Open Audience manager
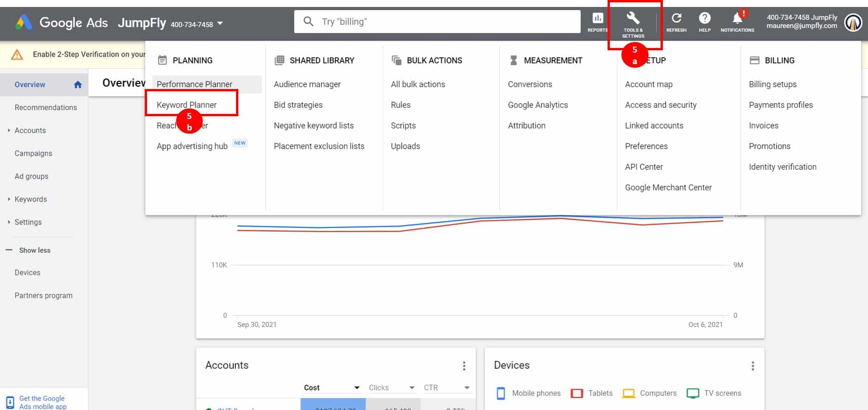Viewport: 868px width, 410px height. click(307, 84)
